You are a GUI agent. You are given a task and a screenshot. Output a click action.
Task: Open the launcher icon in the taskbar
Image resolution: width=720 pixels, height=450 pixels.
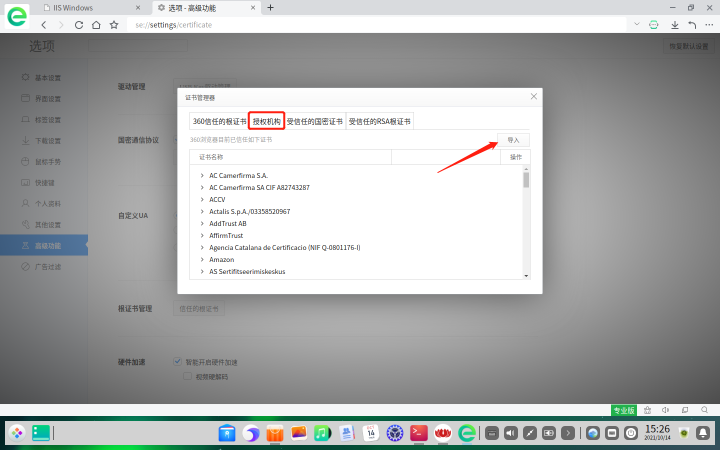(17, 433)
